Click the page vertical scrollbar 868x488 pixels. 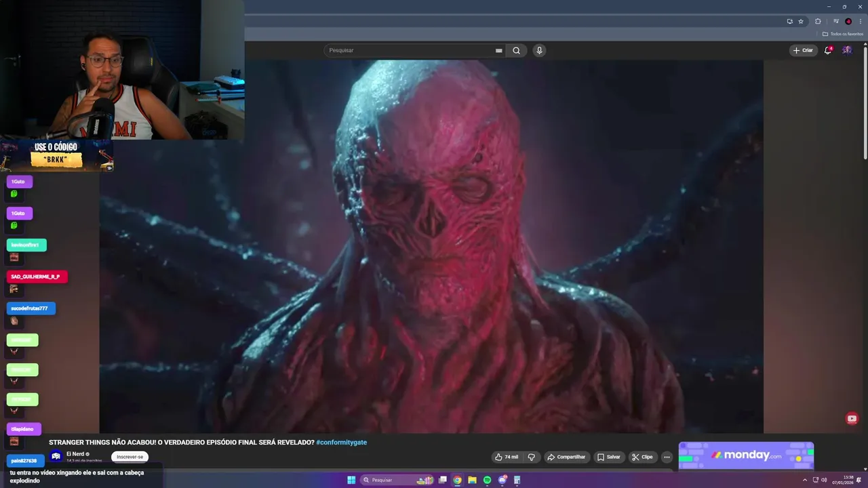coord(865,102)
